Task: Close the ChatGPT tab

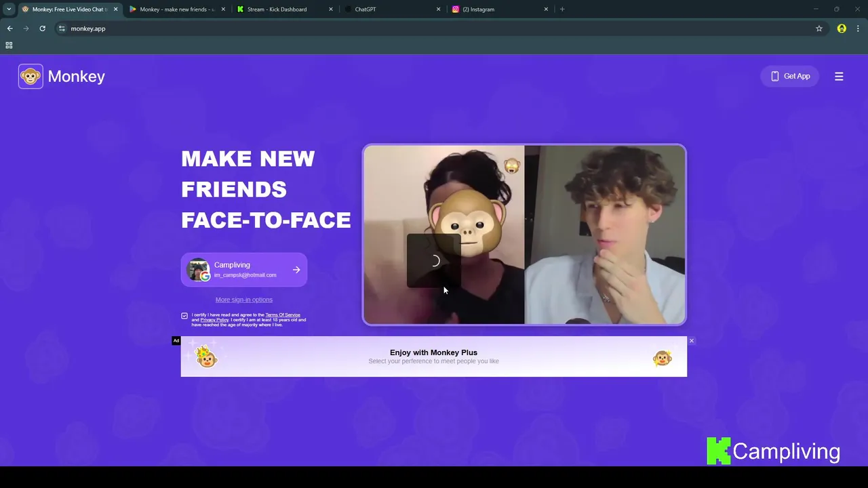Action: pos(438,9)
